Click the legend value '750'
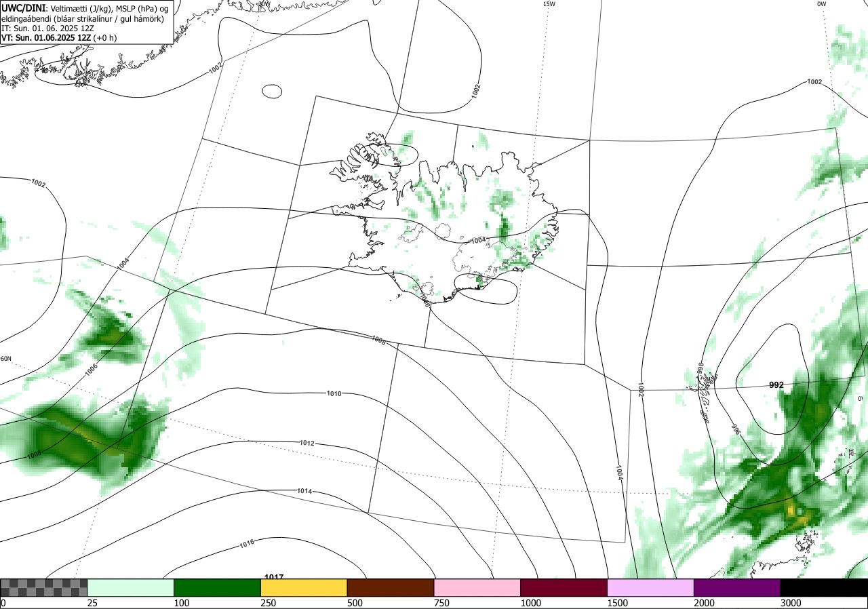 coord(441,603)
